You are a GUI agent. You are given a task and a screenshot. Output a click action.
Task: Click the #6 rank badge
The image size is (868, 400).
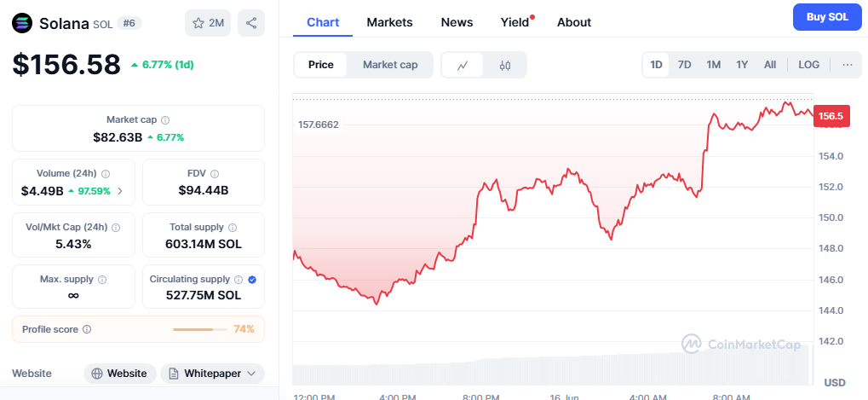click(129, 23)
